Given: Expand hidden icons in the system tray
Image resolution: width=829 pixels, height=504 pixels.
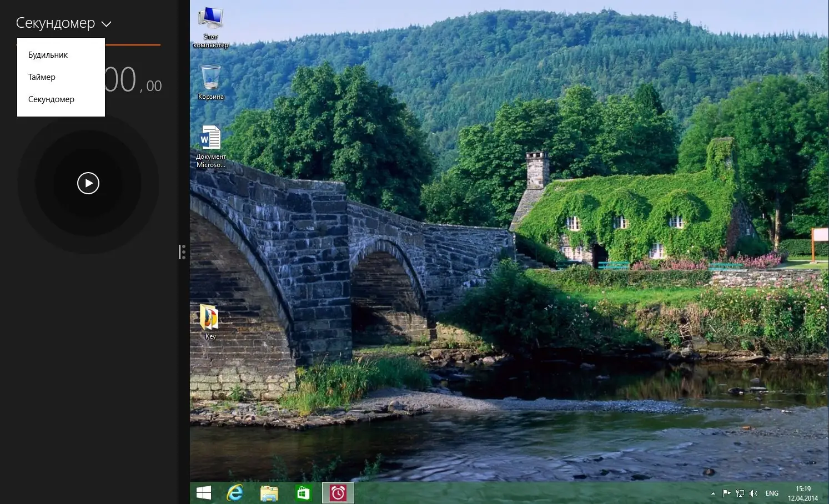Looking at the screenshot, I should [x=713, y=493].
